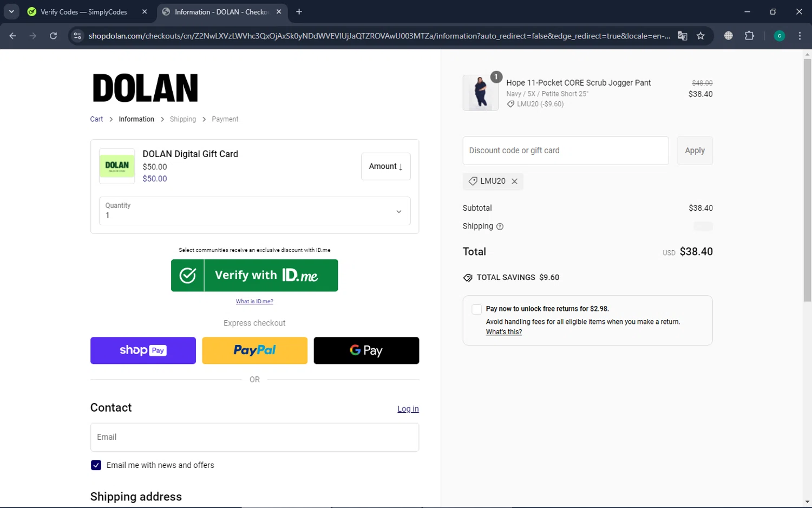
Task: Expand the Quantity dropdown
Action: pos(254,211)
